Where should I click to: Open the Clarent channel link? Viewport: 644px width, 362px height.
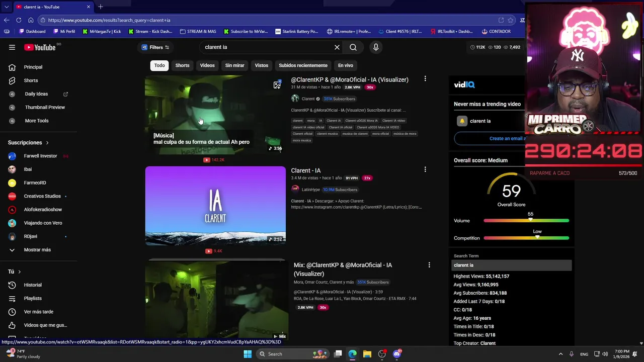[308, 99]
